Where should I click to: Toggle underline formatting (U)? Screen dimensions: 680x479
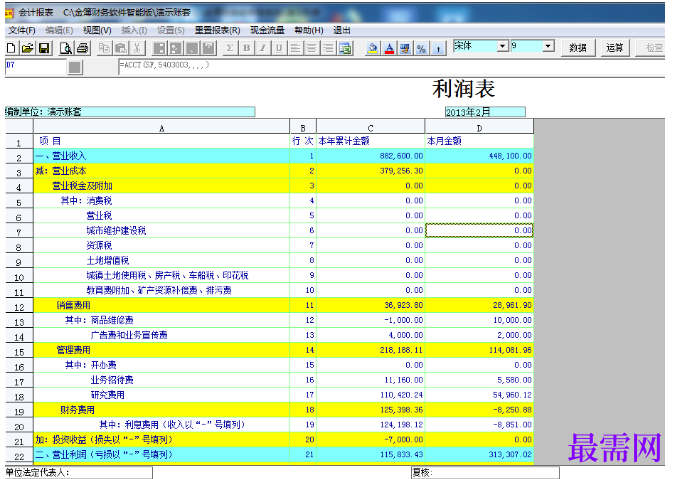(x=279, y=48)
